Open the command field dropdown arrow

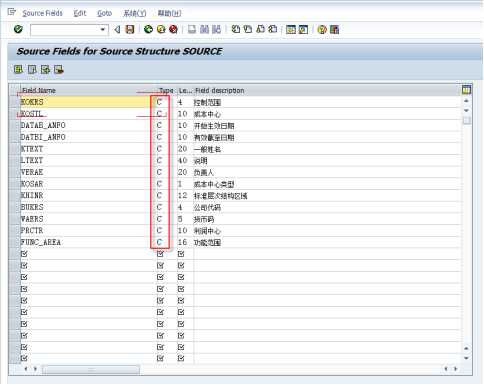tap(103, 29)
